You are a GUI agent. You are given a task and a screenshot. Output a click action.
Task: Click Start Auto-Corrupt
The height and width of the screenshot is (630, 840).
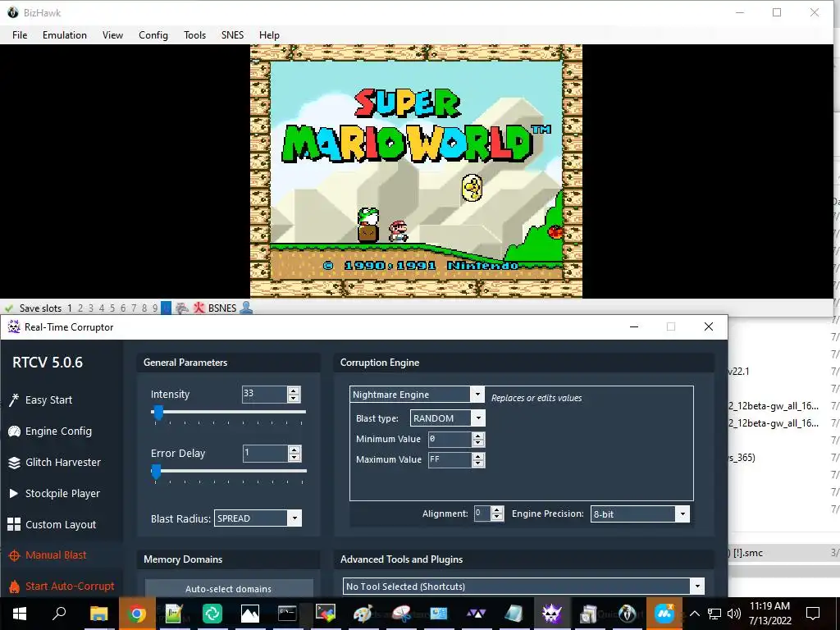(70, 586)
